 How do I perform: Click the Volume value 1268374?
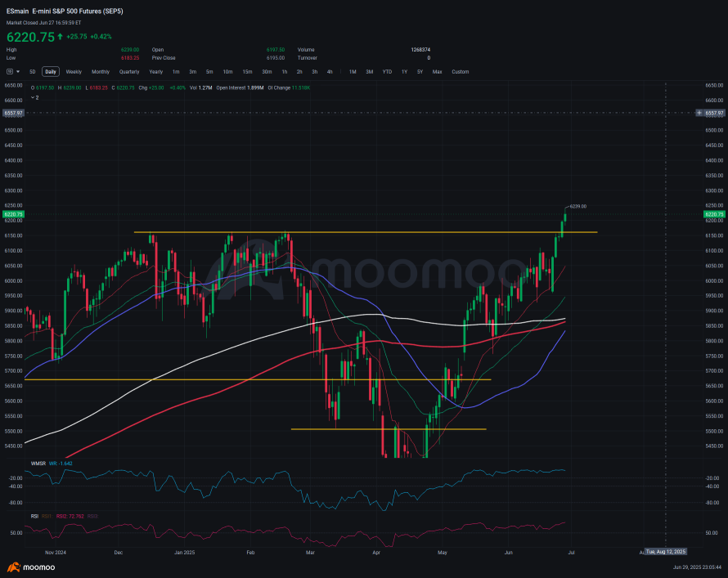pos(420,50)
